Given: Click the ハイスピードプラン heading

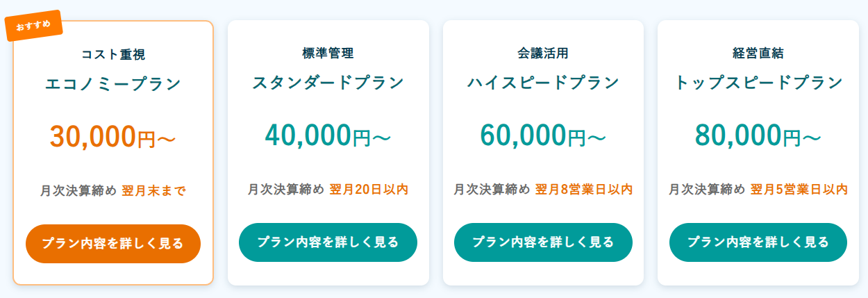Looking at the screenshot, I should tap(543, 83).
